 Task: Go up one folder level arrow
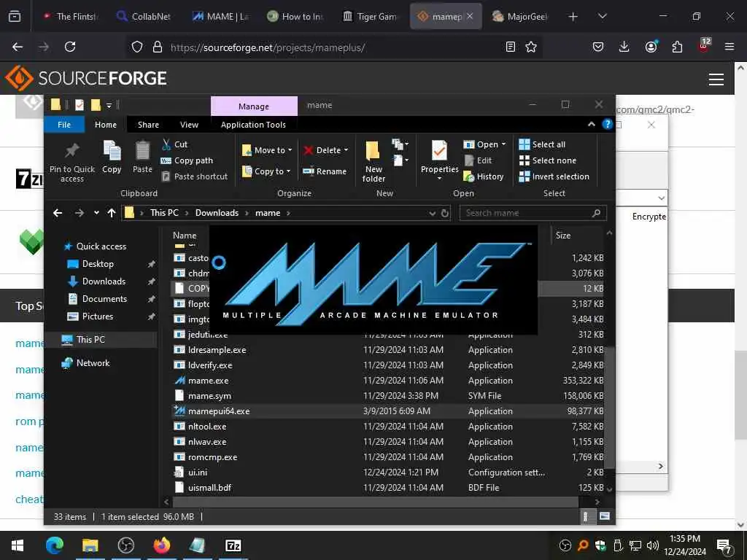click(x=112, y=213)
